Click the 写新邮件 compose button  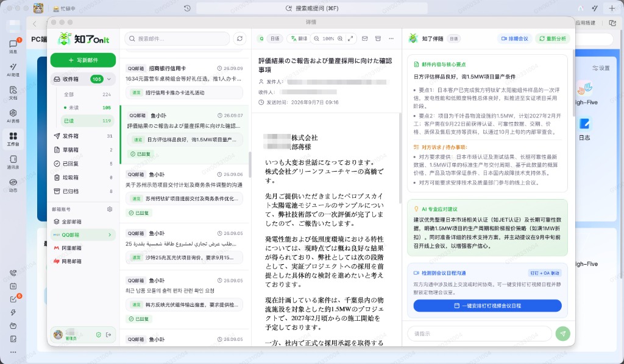tap(83, 60)
